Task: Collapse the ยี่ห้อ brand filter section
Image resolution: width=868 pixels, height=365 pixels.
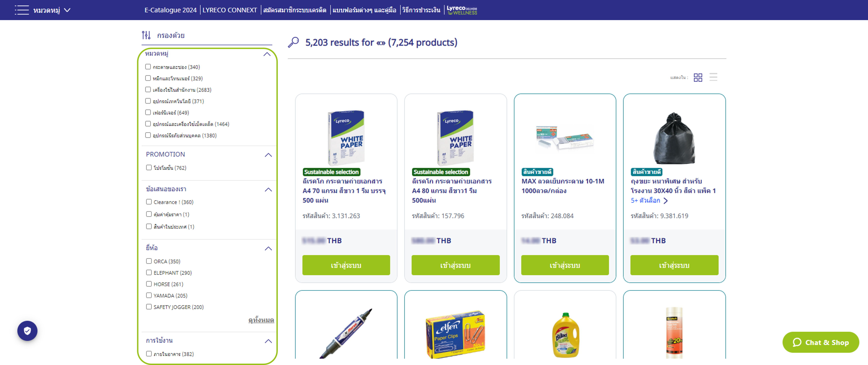Action: [268, 248]
